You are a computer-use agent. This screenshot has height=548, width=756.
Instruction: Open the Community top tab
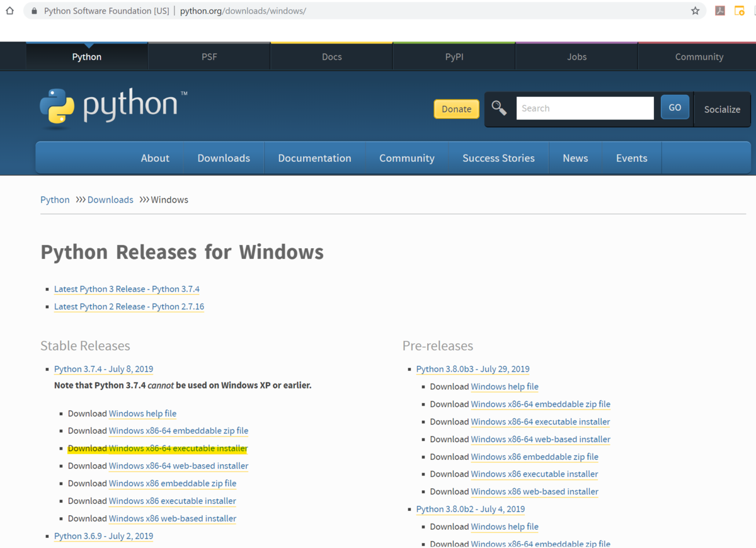[x=699, y=57]
